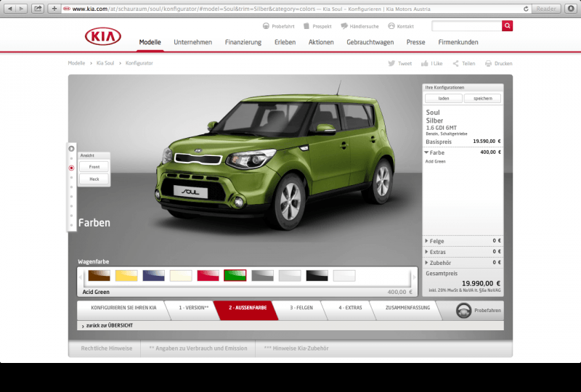Open the Zusammenfassung tab
This screenshot has height=392, width=581.
tap(407, 308)
